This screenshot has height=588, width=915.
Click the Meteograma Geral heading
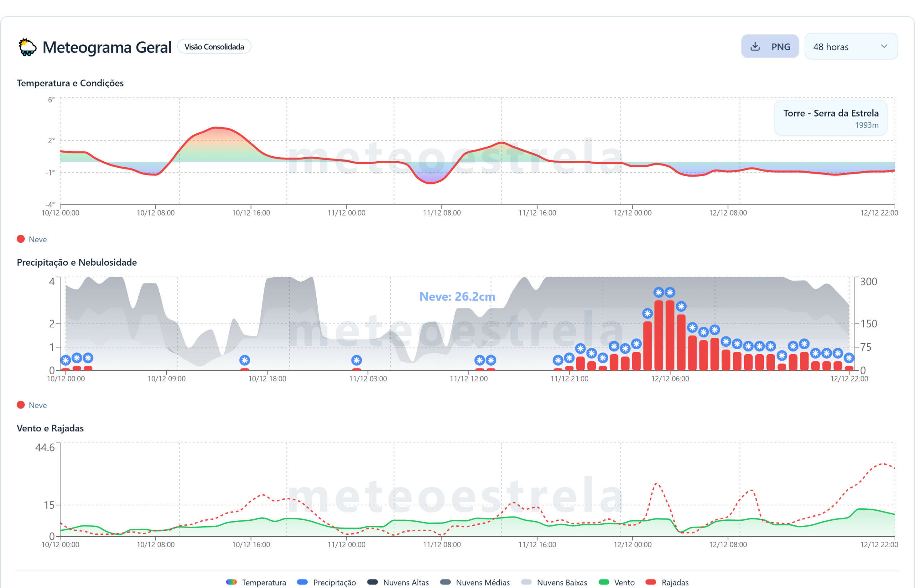coord(107,47)
